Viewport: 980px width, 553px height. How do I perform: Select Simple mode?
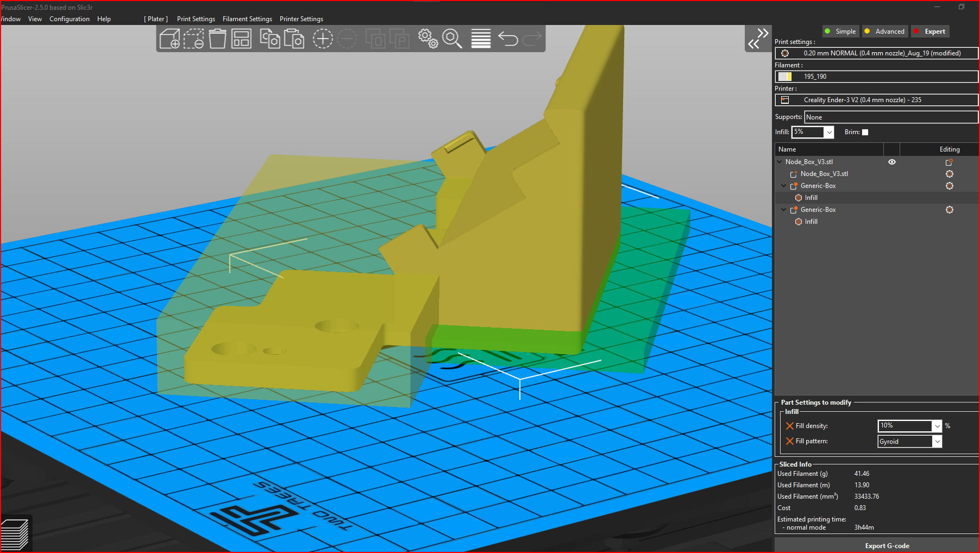coord(840,32)
